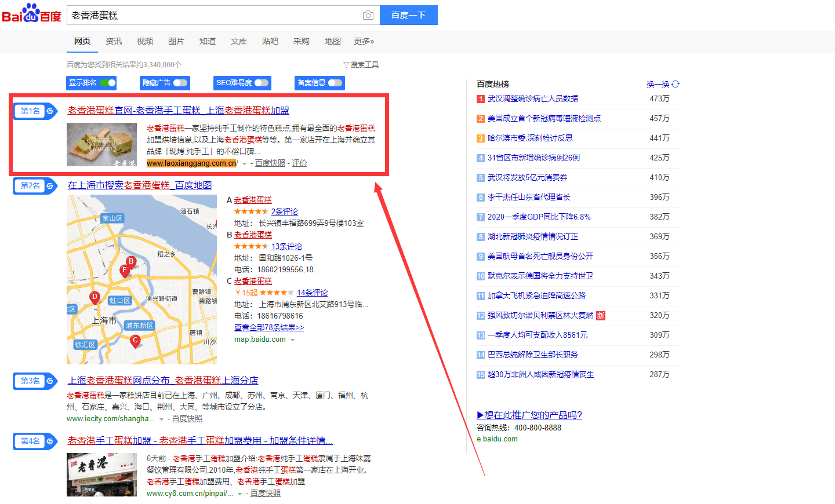Image resolution: width=835 pixels, height=504 pixels.
Task: Expand the 更多» menu
Action: (364, 41)
